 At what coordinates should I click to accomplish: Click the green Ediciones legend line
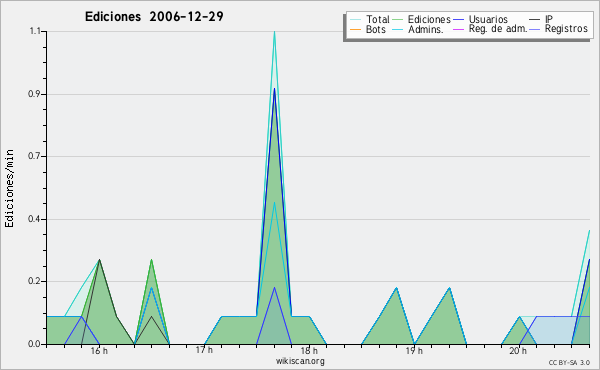(x=398, y=20)
